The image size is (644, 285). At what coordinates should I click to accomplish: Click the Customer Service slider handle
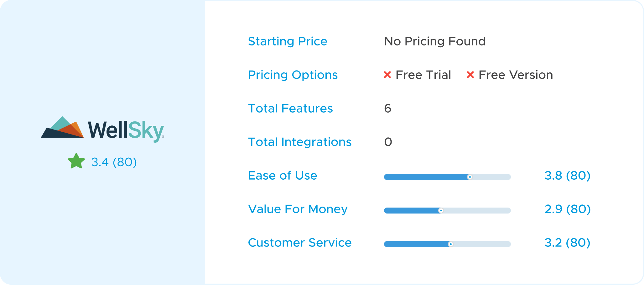tap(450, 244)
